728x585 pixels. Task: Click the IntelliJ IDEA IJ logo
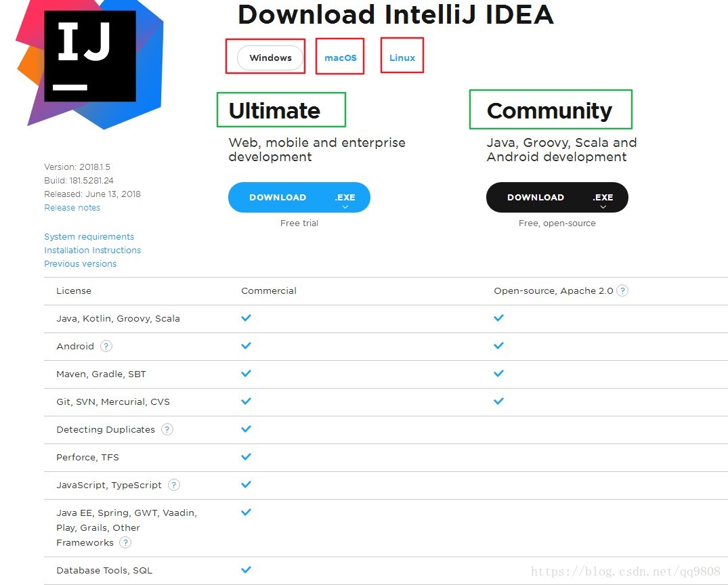click(89, 62)
